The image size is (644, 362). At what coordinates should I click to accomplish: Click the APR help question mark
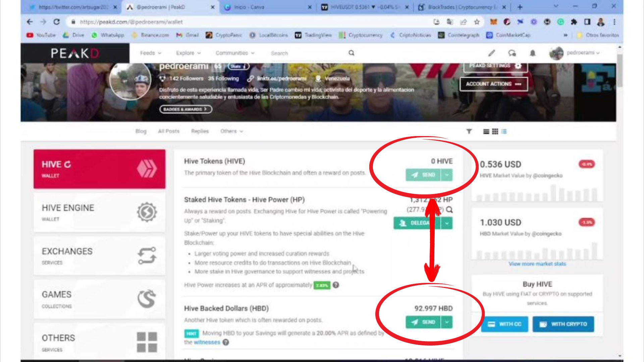click(x=336, y=285)
